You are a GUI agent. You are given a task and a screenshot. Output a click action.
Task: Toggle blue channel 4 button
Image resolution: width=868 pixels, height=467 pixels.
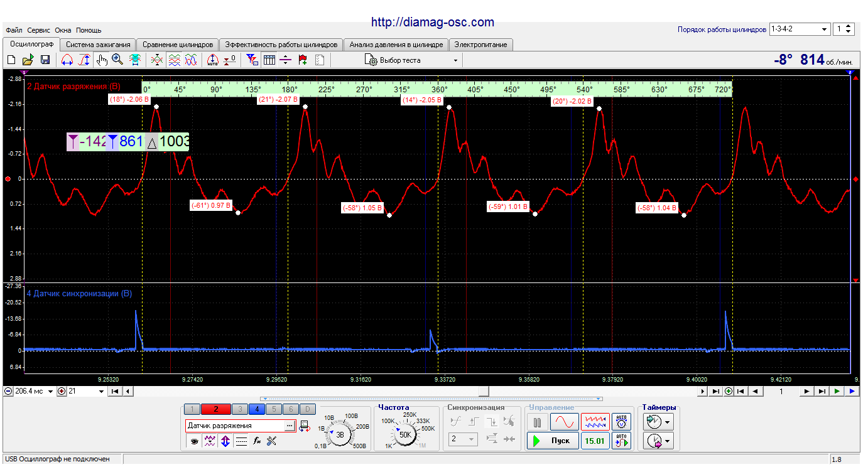pos(256,409)
